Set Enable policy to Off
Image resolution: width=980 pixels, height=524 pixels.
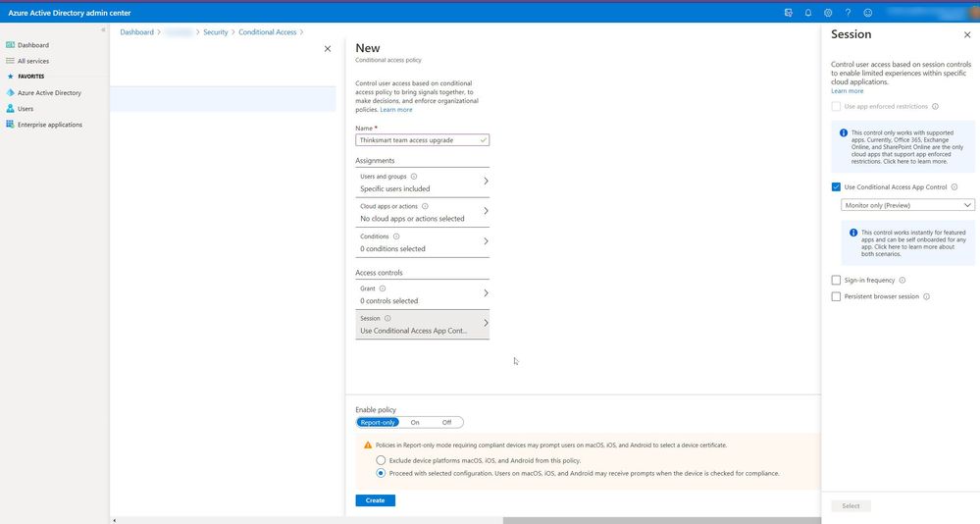pos(446,423)
